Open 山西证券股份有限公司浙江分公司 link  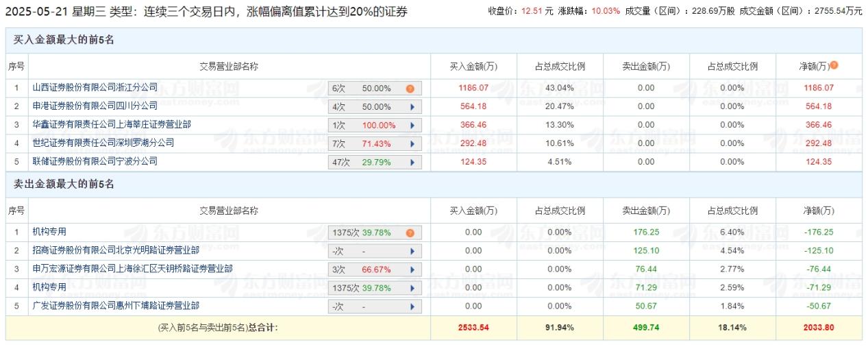point(95,88)
